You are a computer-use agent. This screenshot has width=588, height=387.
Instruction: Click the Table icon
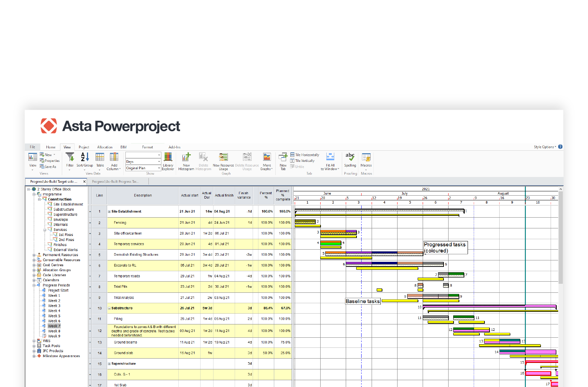click(x=100, y=157)
